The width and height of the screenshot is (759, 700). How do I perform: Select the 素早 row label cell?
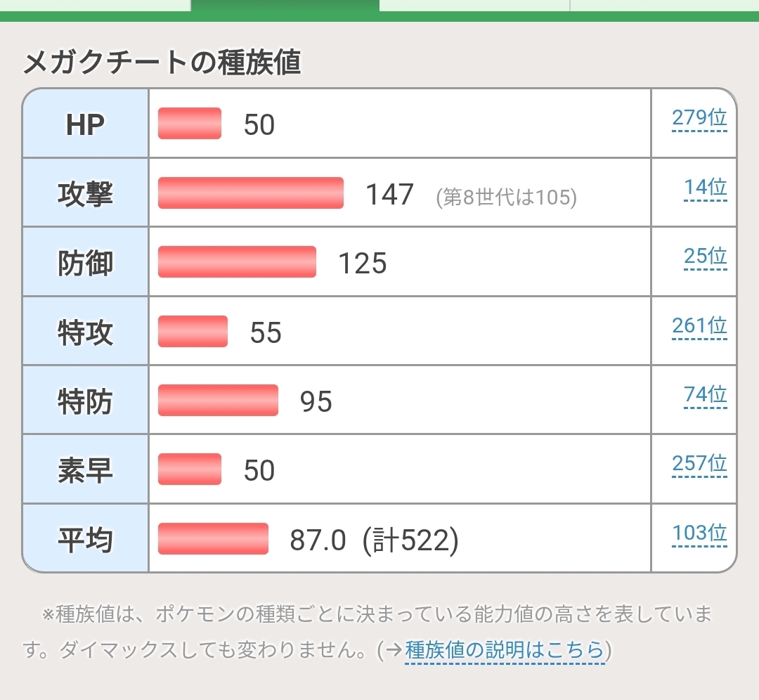(86, 470)
